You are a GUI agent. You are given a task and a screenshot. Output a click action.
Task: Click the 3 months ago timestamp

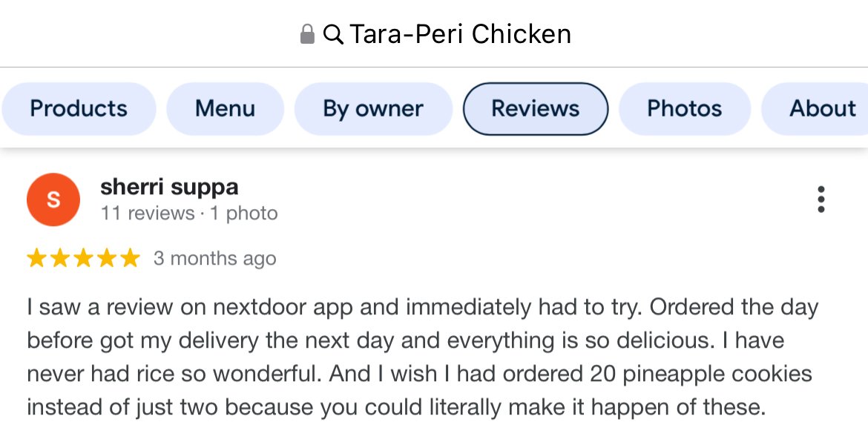tap(214, 259)
